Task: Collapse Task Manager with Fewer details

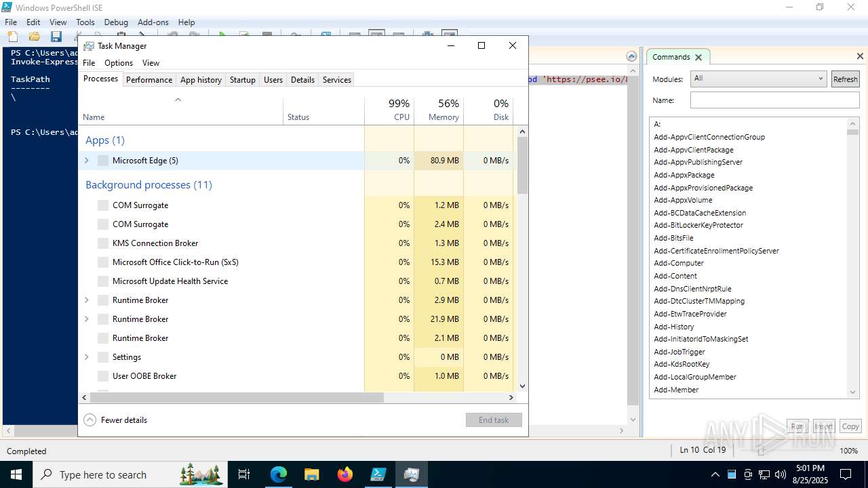Action: pos(116,420)
